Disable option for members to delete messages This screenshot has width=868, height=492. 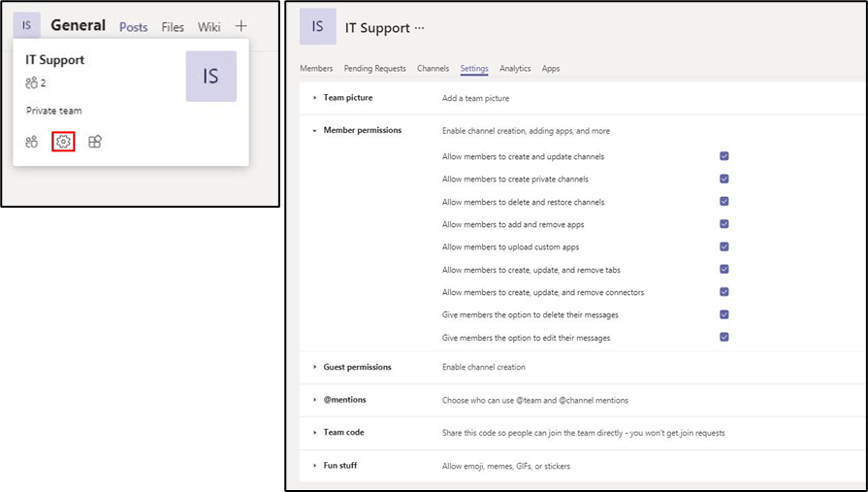click(x=724, y=314)
